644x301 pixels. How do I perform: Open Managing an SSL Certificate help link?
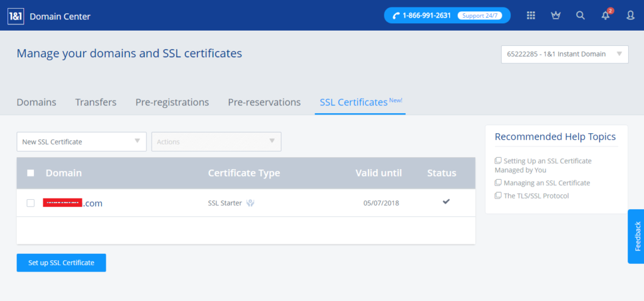[547, 183]
